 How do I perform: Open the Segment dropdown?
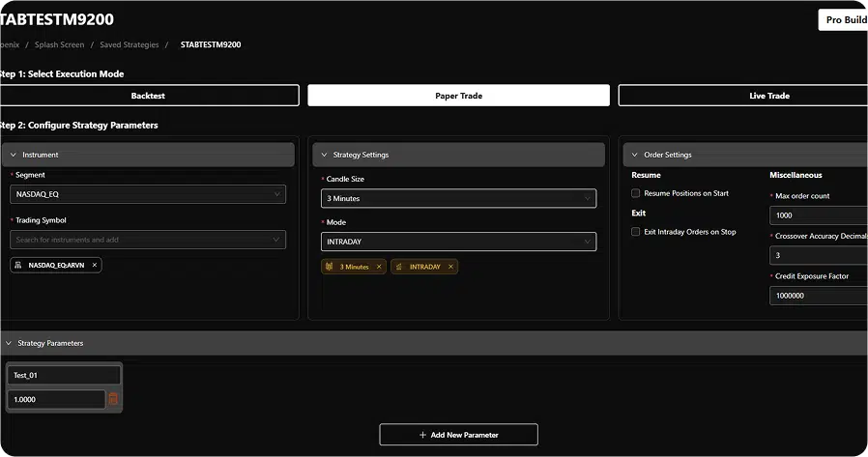[148, 194]
